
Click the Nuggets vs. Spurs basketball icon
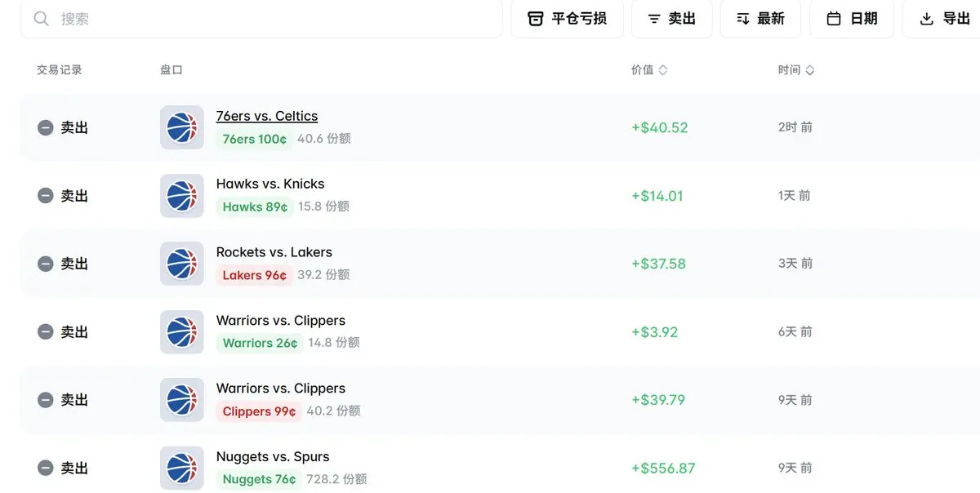(181, 469)
